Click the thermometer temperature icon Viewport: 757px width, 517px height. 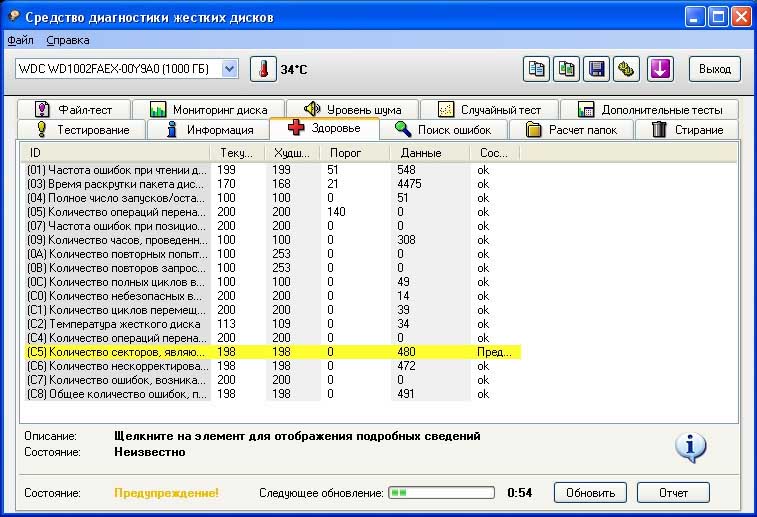tap(262, 69)
